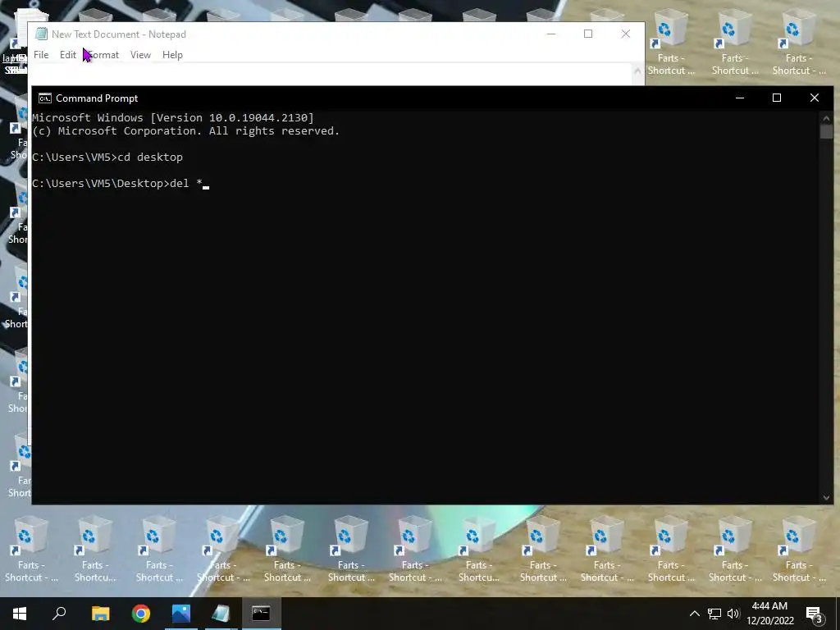Click the Command Prompt title bar icon
840x630 pixels.
[x=45, y=98]
